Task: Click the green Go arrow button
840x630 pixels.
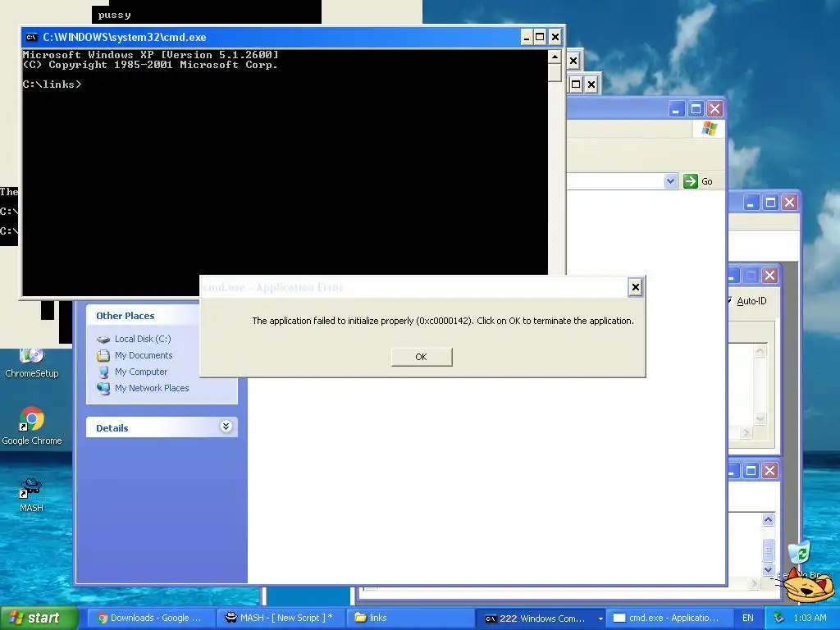Action: click(691, 181)
